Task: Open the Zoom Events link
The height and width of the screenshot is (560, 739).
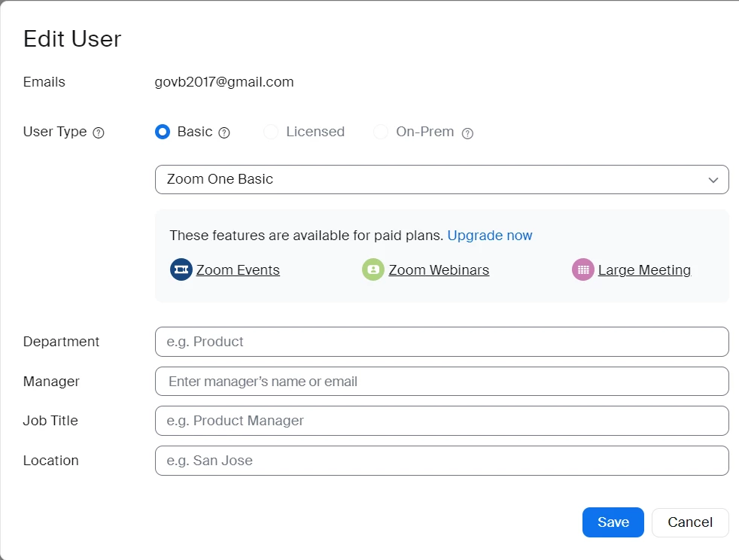Action: click(x=238, y=270)
